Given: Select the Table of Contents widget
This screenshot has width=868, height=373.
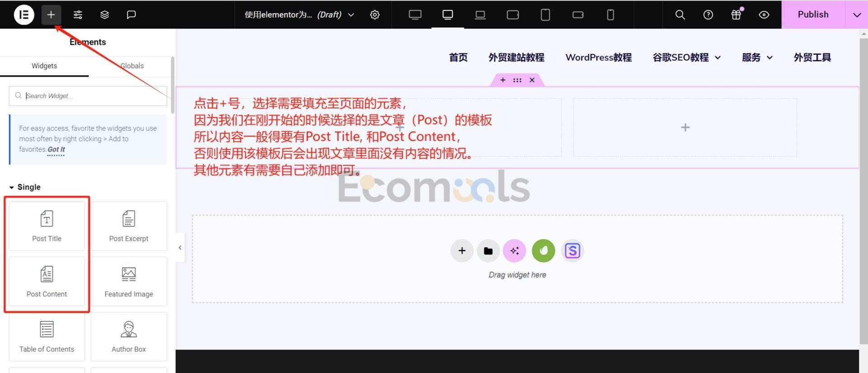Looking at the screenshot, I should click(47, 336).
